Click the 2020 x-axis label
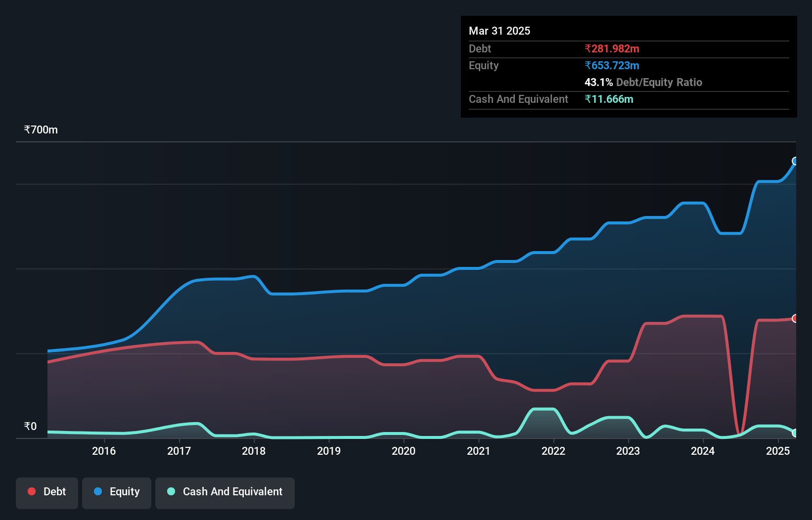The image size is (812, 520). [404, 451]
